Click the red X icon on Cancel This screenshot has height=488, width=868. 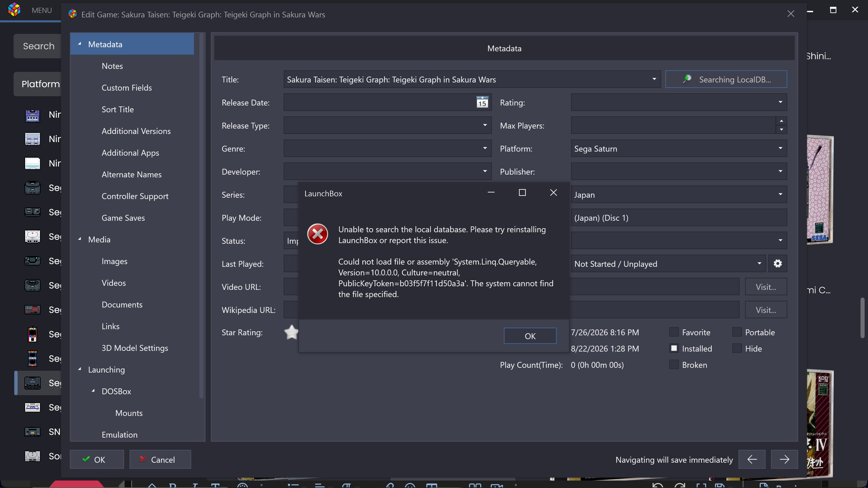point(143,459)
